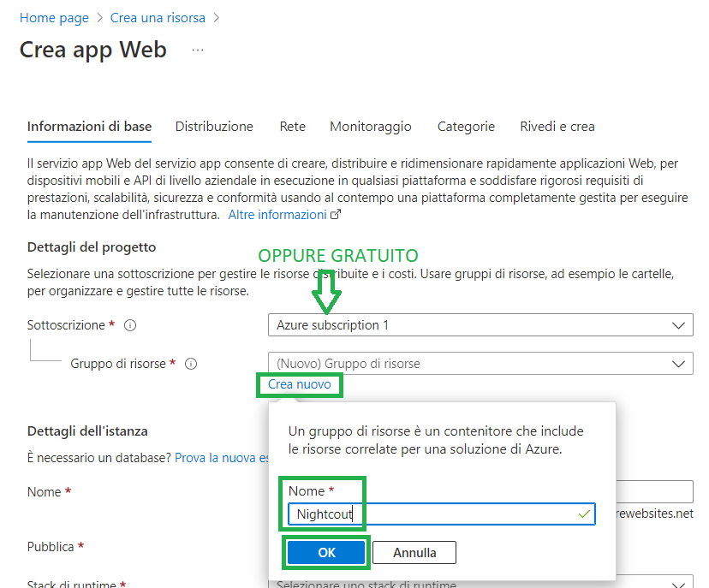Confirm the resource group with OK

pos(326,552)
